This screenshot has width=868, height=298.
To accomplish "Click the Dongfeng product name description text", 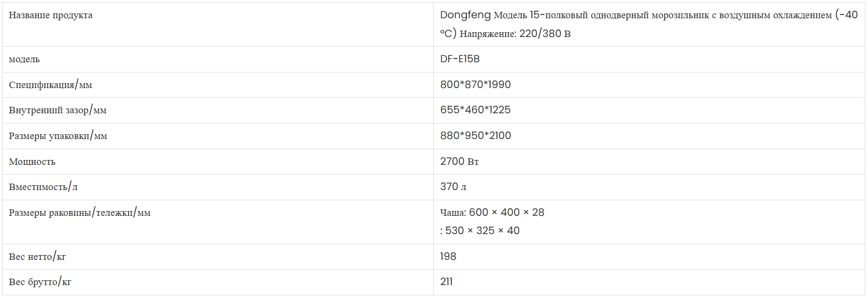I will pyautogui.click(x=648, y=24).
